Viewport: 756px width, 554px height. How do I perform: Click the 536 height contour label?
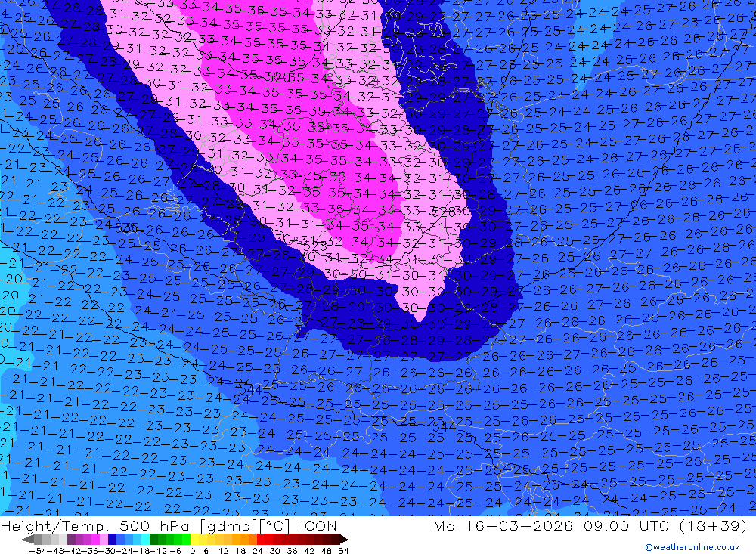tap(127, 227)
